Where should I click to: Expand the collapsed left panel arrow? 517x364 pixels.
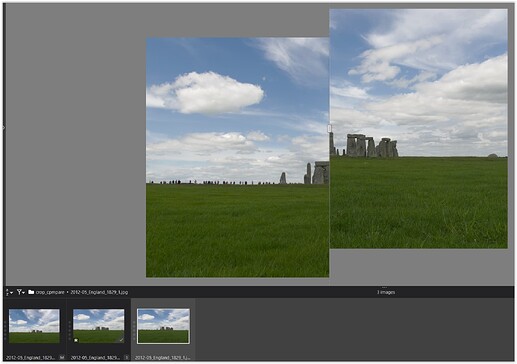tap(4, 128)
